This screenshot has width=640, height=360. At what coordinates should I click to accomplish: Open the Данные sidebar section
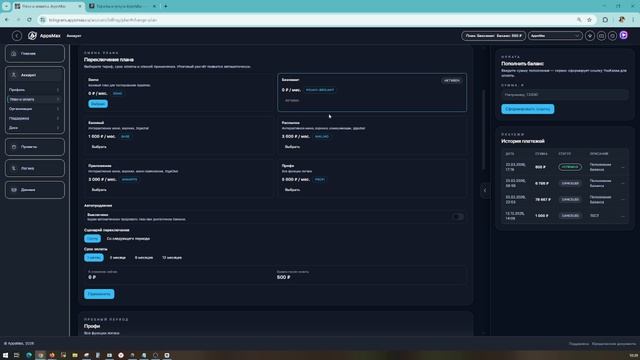(x=35, y=190)
